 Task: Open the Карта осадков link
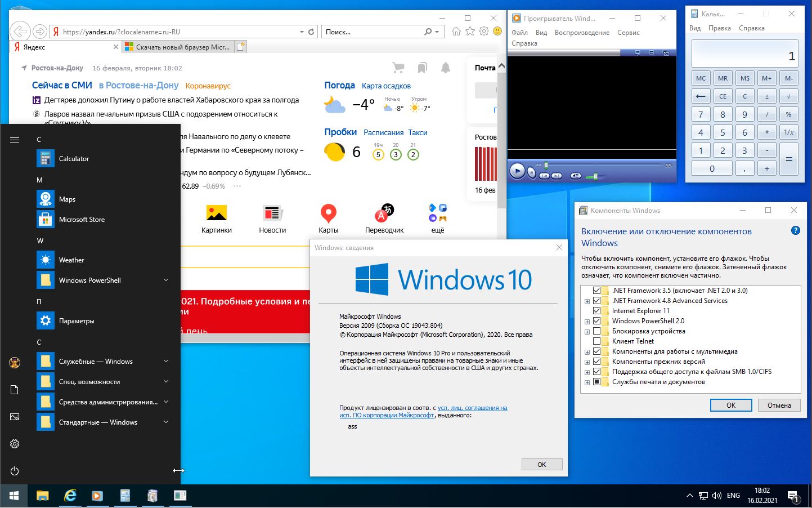(x=386, y=86)
